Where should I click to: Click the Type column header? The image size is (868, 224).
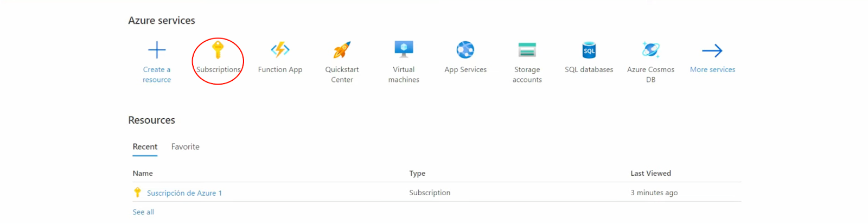tap(417, 174)
